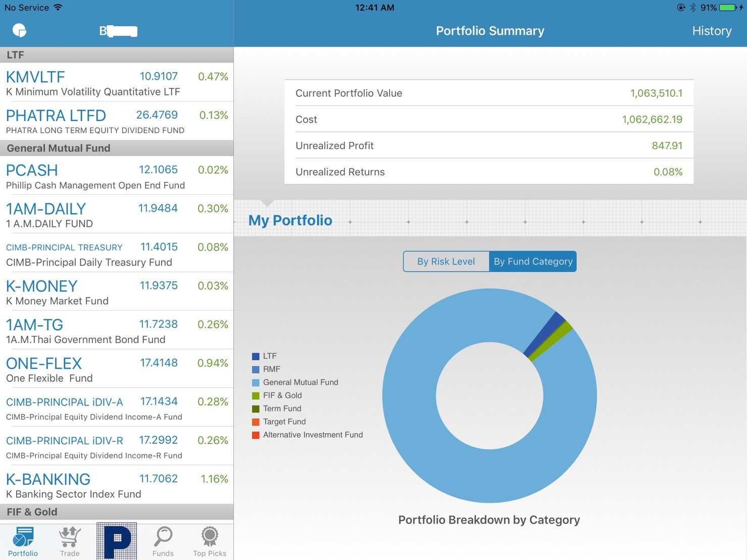Tap the LTF section header
The width and height of the screenshot is (747, 560).
117,55
